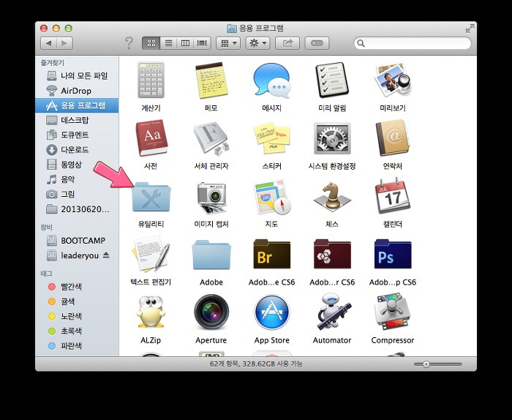The height and width of the screenshot is (420, 512).
Task: Select the 빨간색 red tag
Action: tap(77, 287)
